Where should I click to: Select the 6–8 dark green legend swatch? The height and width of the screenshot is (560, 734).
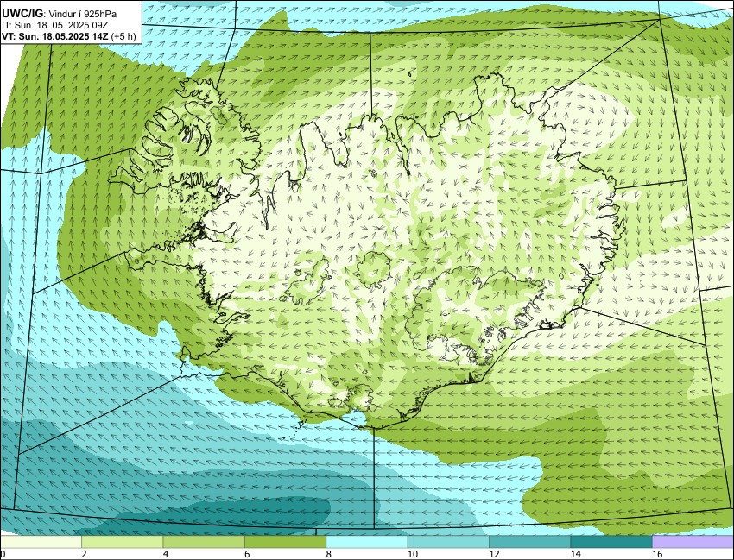tap(285, 542)
